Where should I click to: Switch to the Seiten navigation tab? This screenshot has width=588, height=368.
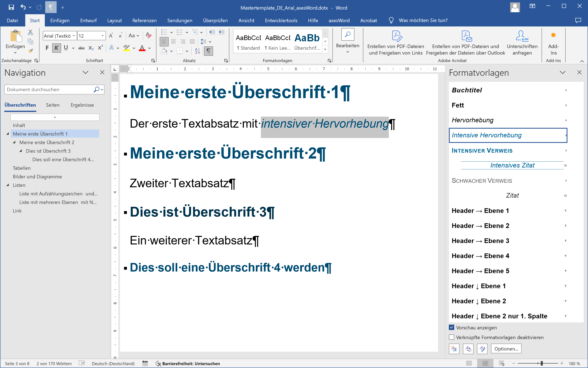tap(53, 105)
